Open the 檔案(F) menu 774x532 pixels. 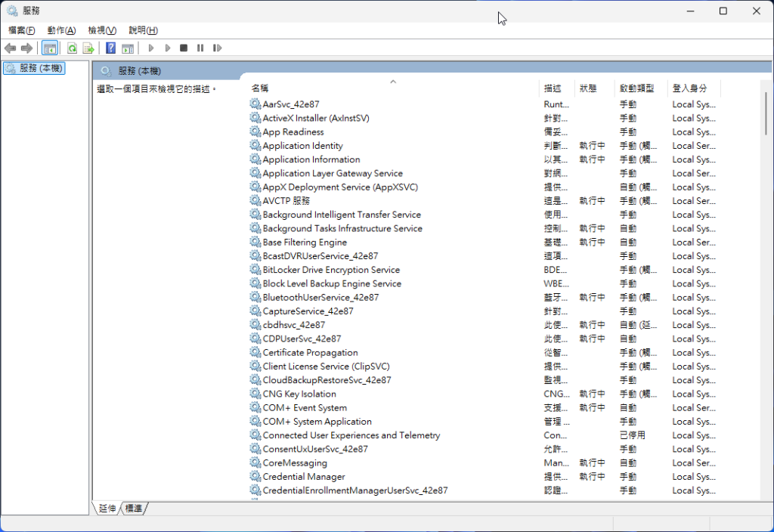(x=22, y=30)
